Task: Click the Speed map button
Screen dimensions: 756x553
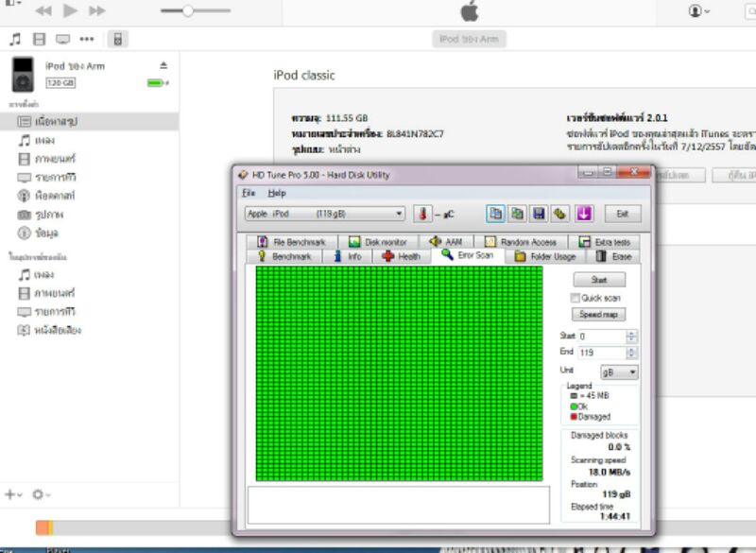Action: 599,314
